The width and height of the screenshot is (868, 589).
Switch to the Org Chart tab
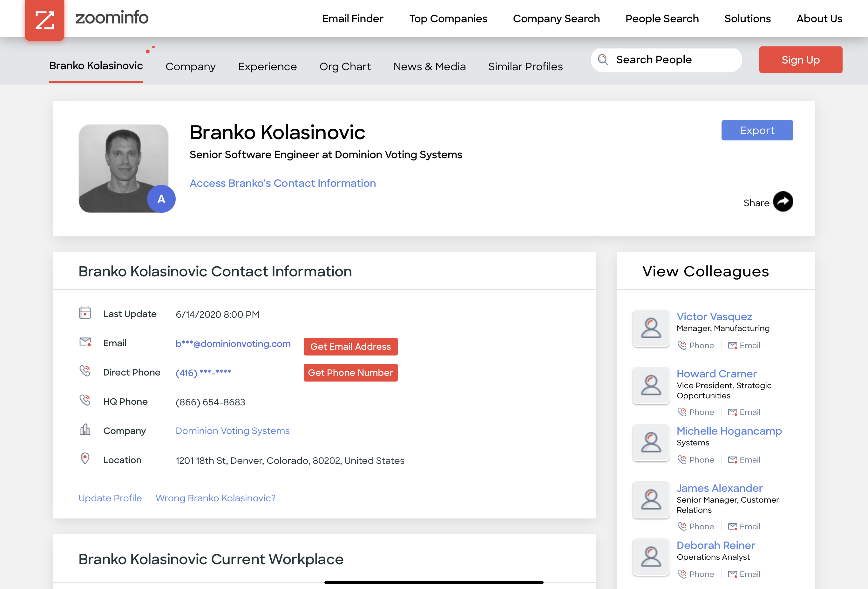pos(345,67)
